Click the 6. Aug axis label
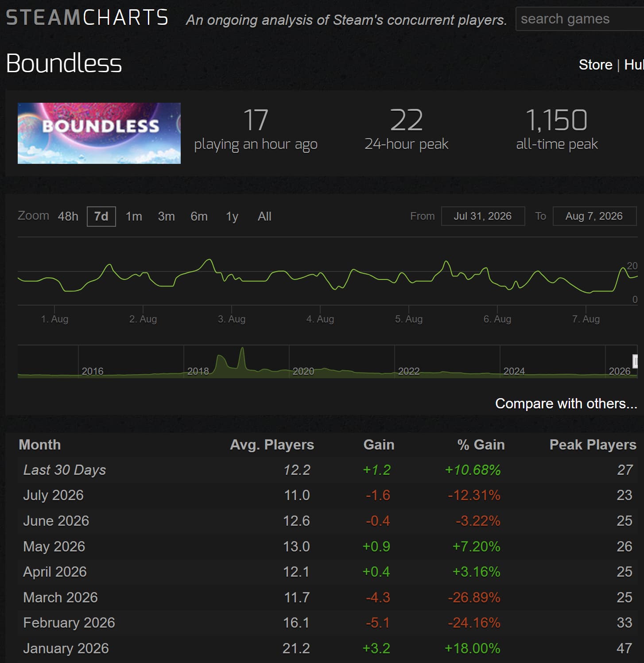The image size is (644, 663). tap(497, 319)
